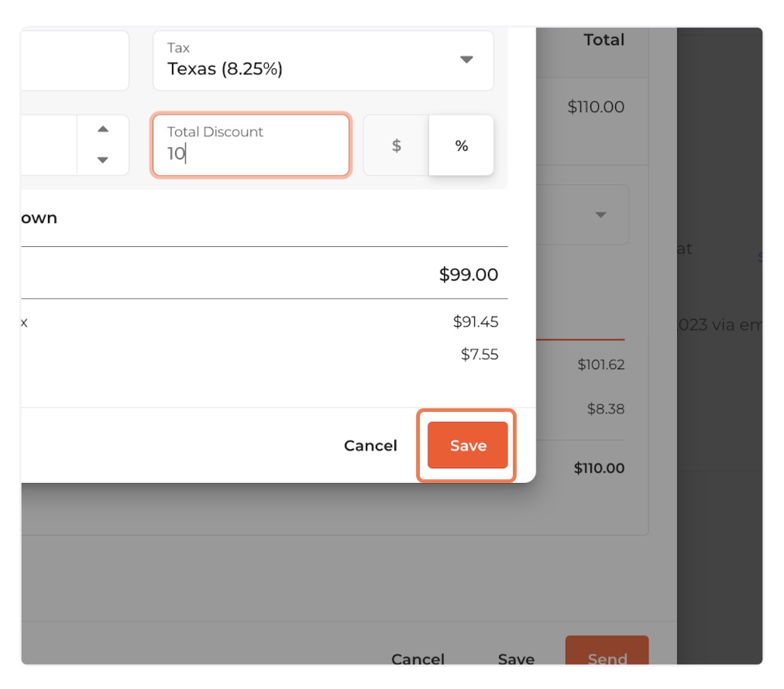
Task: Open the Tax dropdown arrow
Action: [x=466, y=60]
